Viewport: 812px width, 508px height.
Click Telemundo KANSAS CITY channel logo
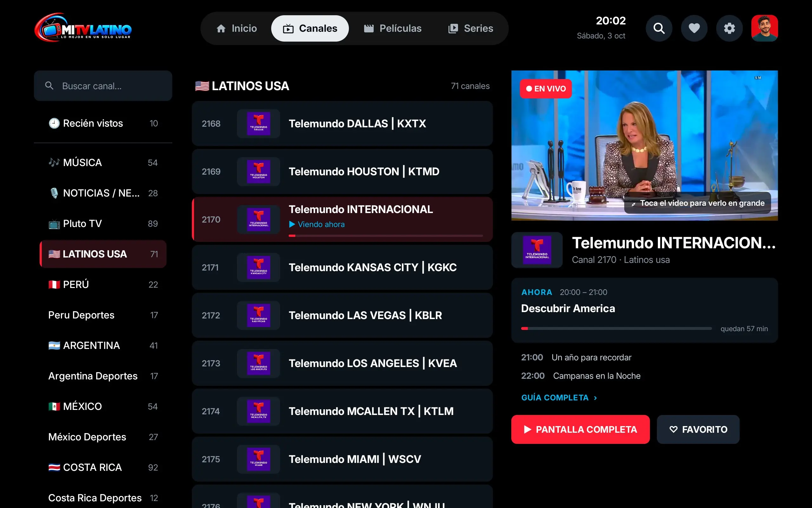[x=259, y=267]
